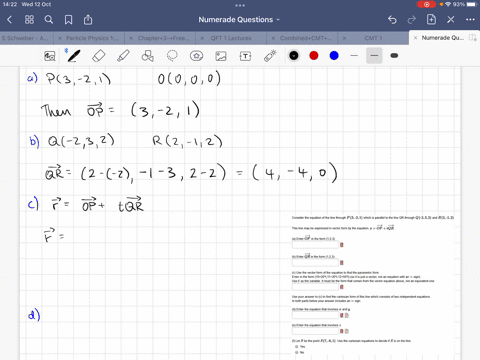Close the Numerade Qu... tab
The width and height of the screenshot is (480, 360).
click(415, 38)
